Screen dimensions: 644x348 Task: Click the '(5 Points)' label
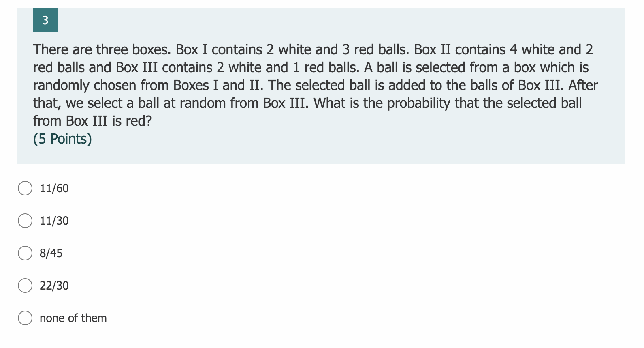62,139
